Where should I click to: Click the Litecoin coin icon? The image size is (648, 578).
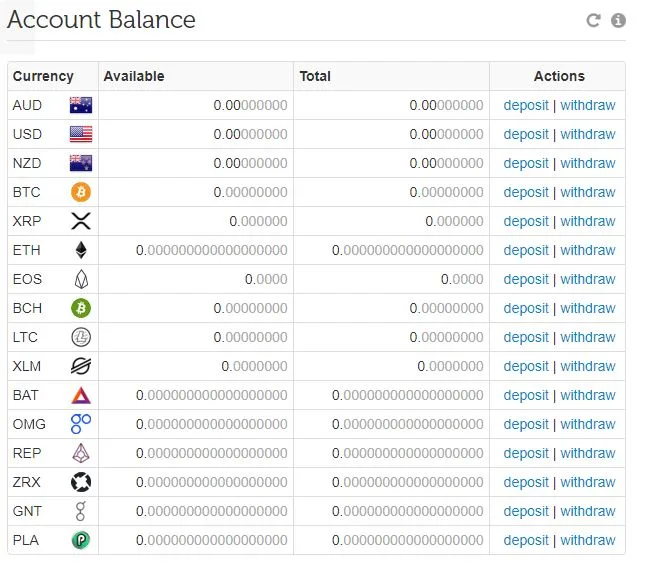81,337
